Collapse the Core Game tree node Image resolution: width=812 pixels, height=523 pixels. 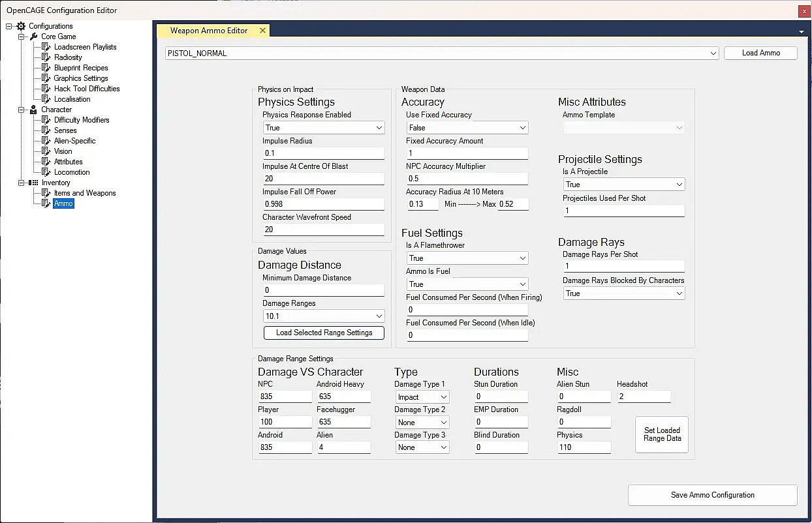point(22,37)
